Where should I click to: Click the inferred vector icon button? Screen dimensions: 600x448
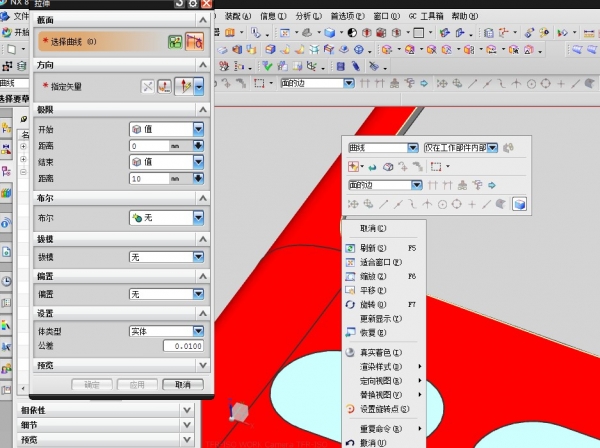[x=184, y=86]
